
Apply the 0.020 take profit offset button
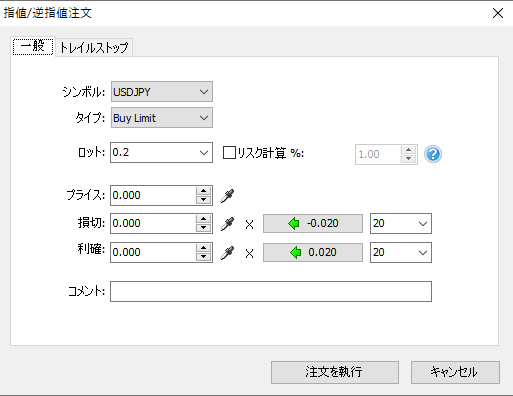313,253
